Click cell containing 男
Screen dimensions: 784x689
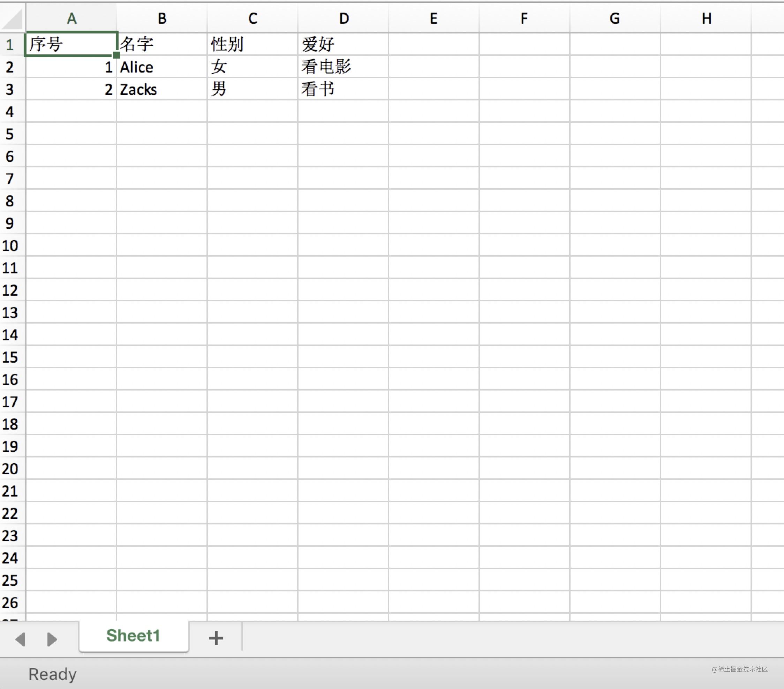252,89
